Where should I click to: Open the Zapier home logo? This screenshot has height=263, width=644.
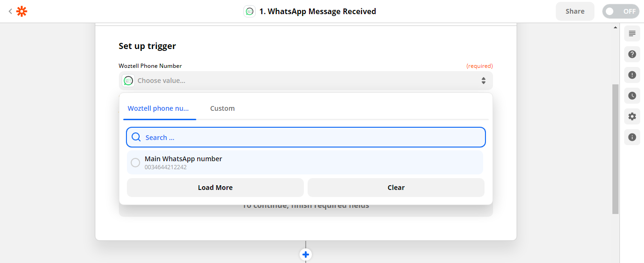(x=22, y=11)
